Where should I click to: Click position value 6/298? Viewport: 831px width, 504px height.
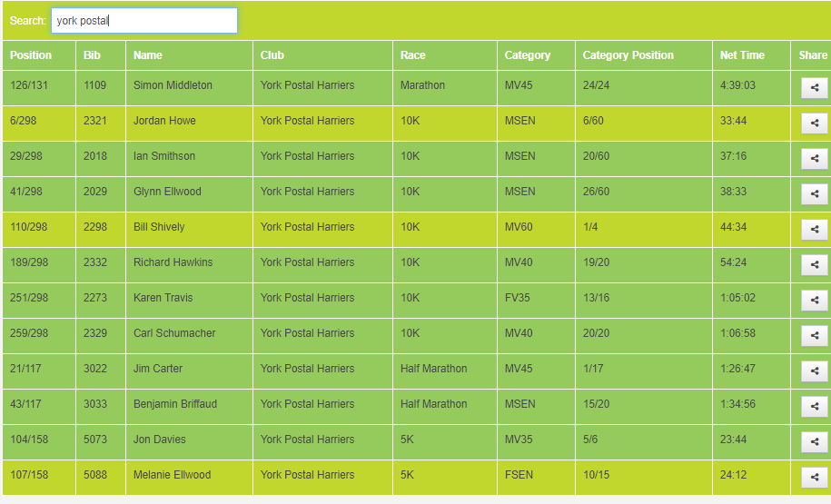(x=24, y=121)
